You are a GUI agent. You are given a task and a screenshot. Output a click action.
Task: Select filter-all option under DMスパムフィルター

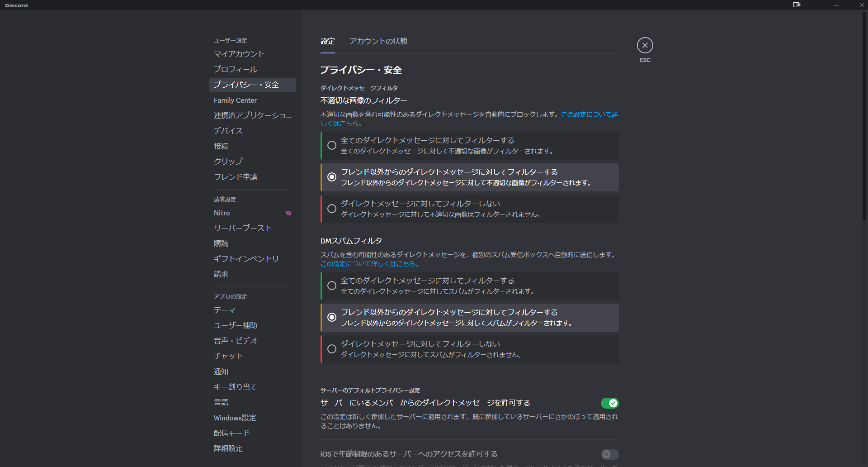tap(332, 286)
